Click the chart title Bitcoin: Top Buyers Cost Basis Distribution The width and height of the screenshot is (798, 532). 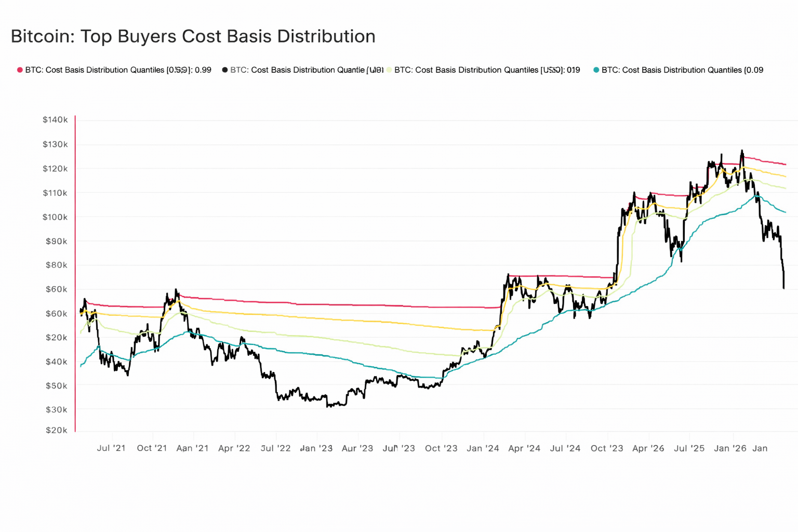193,36
